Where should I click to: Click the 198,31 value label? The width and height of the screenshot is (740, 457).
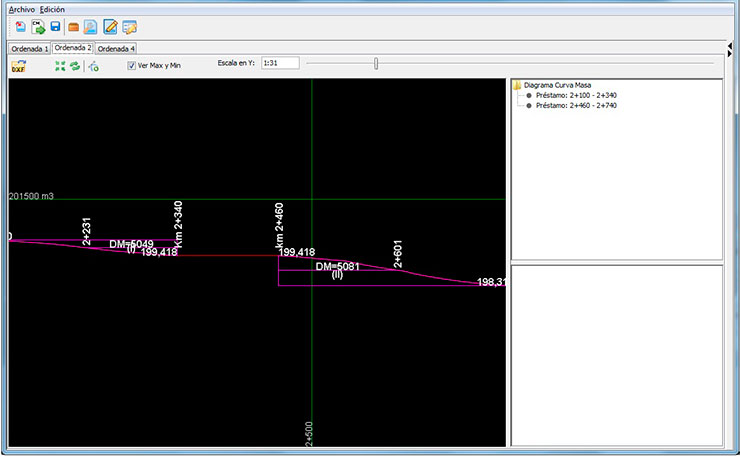(x=491, y=282)
